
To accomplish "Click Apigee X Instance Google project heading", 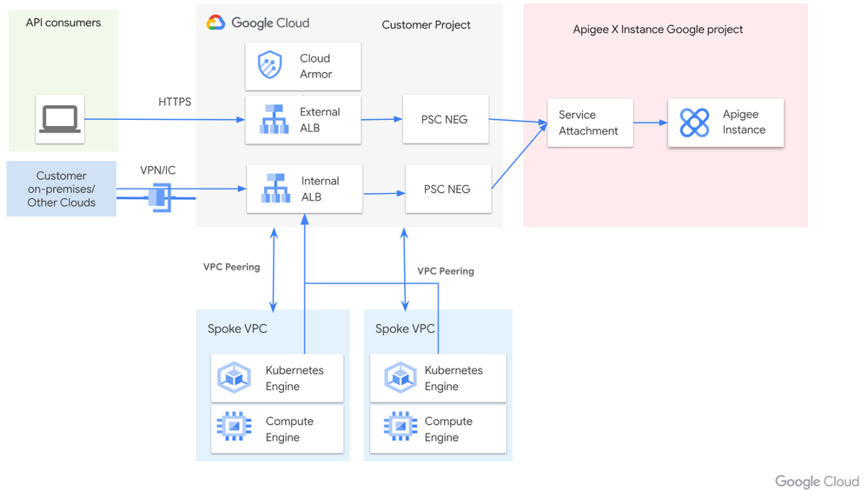I will coord(658,30).
